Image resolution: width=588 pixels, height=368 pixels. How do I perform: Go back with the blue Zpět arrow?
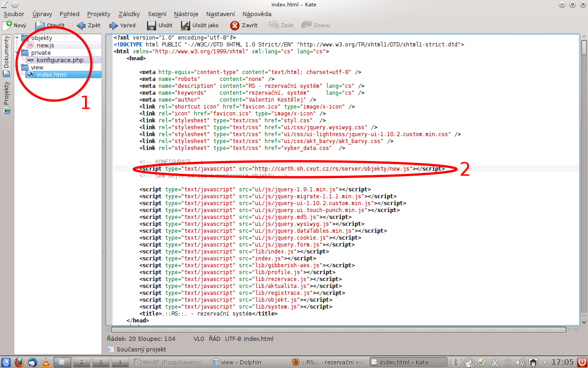coord(88,25)
